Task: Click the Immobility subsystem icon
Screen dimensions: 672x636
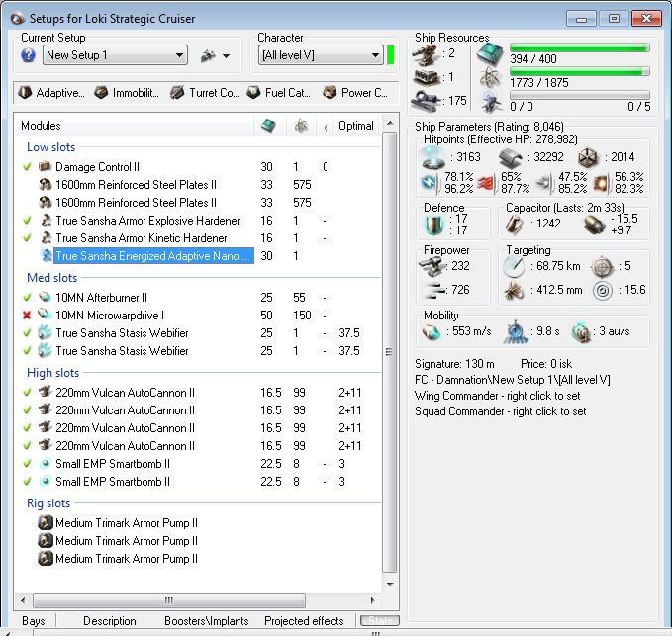Action: (101, 92)
